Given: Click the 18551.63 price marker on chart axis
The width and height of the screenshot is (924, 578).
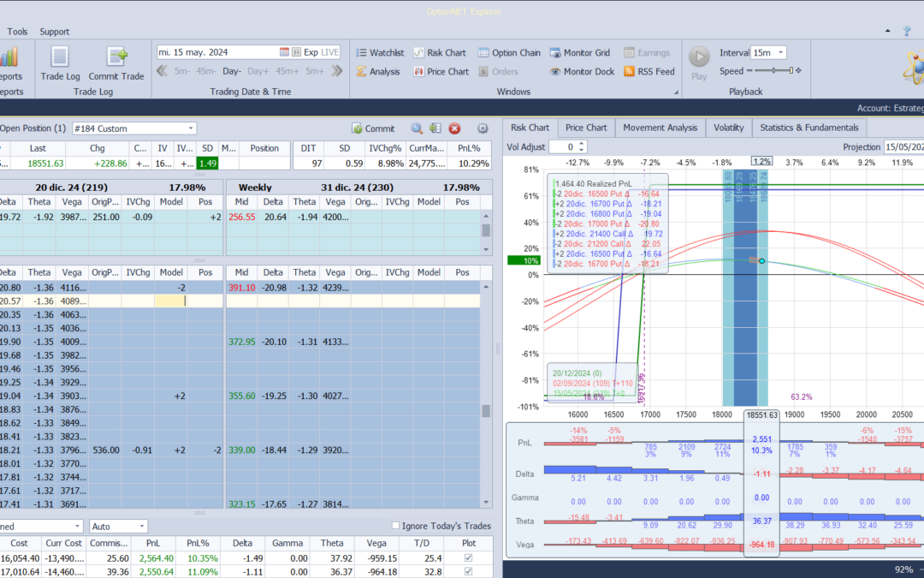Looking at the screenshot, I should pyautogui.click(x=761, y=414).
